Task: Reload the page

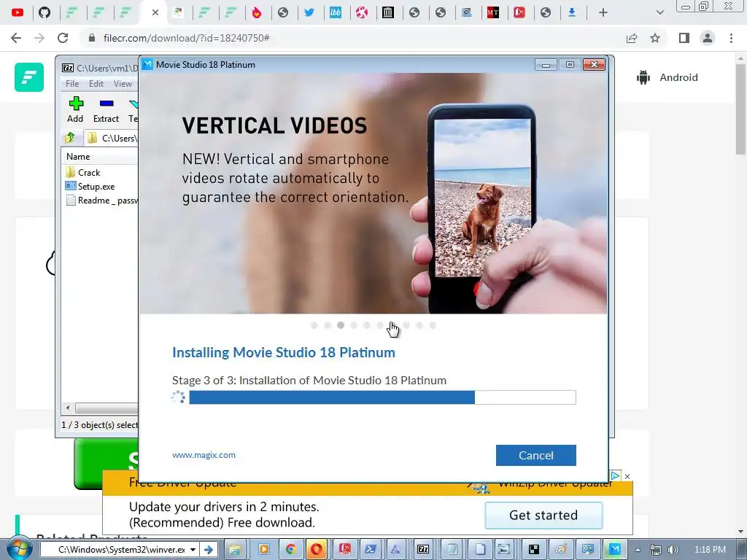Action: click(63, 38)
